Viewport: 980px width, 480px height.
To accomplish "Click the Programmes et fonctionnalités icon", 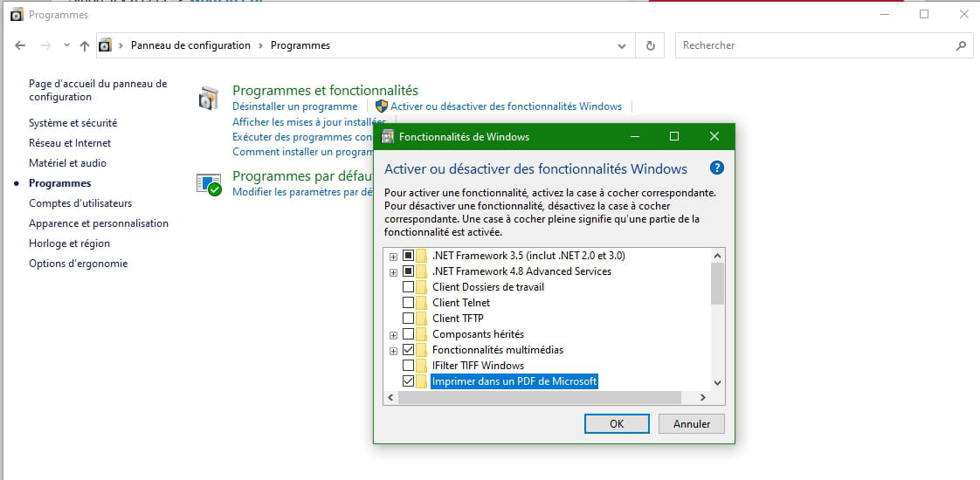I will tap(209, 99).
